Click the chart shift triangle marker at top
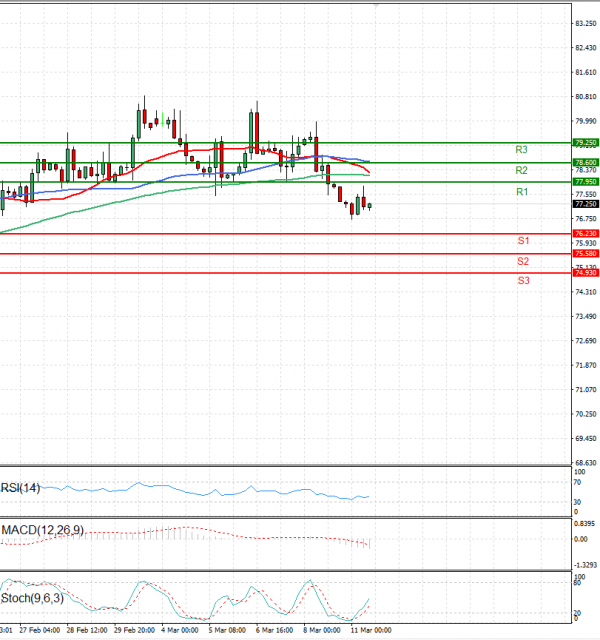 coord(376,6)
